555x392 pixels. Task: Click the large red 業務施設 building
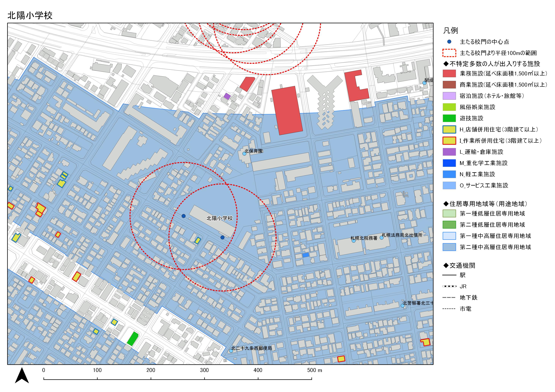[x=287, y=110]
